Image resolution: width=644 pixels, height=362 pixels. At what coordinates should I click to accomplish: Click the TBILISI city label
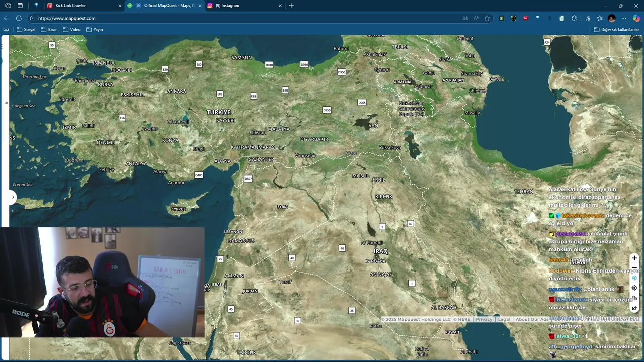click(x=400, y=47)
